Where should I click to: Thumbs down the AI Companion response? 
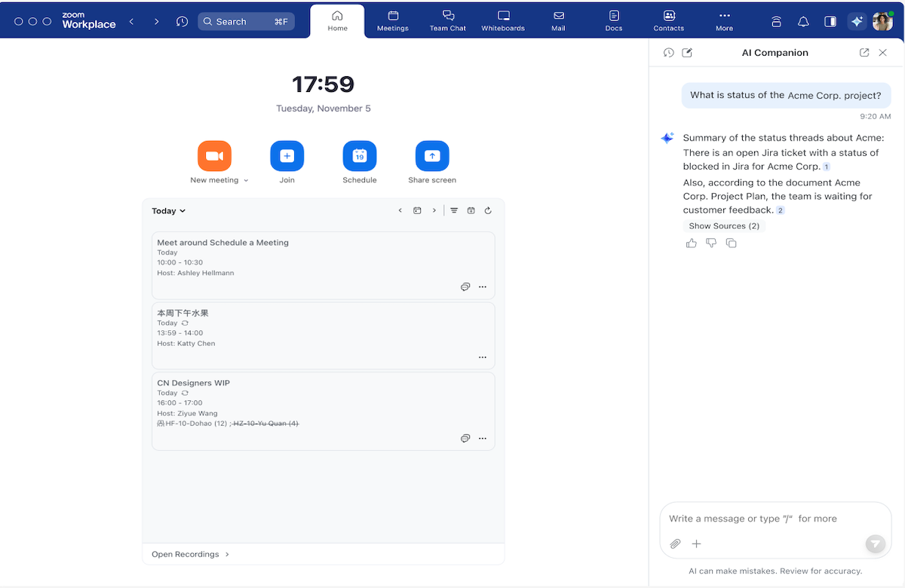pyautogui.click(x=710, y=243)
